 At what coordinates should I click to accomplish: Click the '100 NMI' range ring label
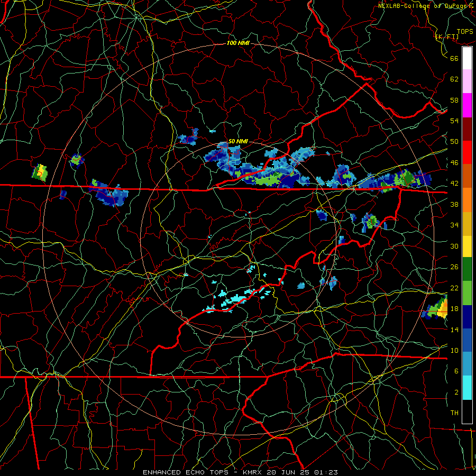click(238, 43)
